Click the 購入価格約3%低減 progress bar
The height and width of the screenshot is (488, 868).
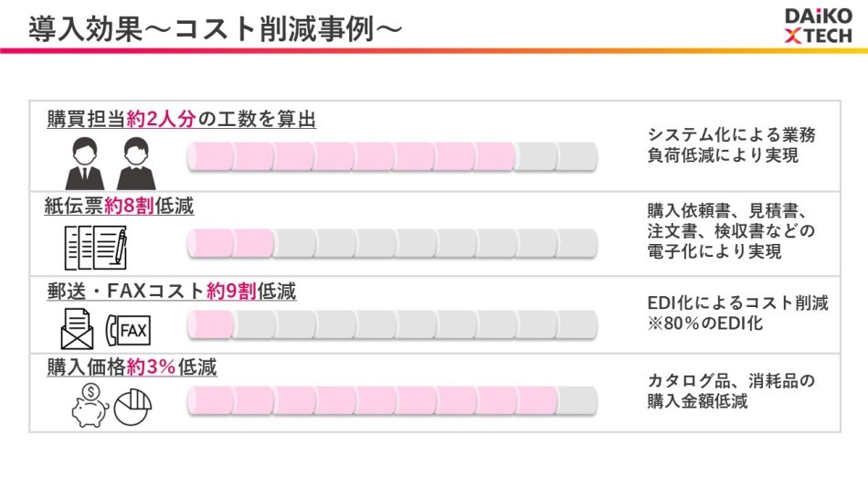[x=393, y=399]
